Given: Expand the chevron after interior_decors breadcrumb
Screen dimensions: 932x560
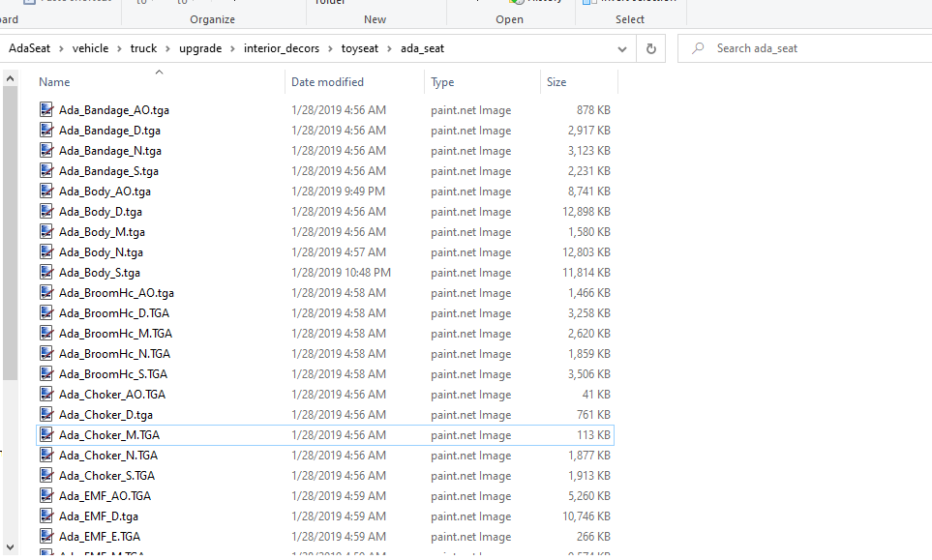Looking at the screenshot, I should (x=330, y=48).
